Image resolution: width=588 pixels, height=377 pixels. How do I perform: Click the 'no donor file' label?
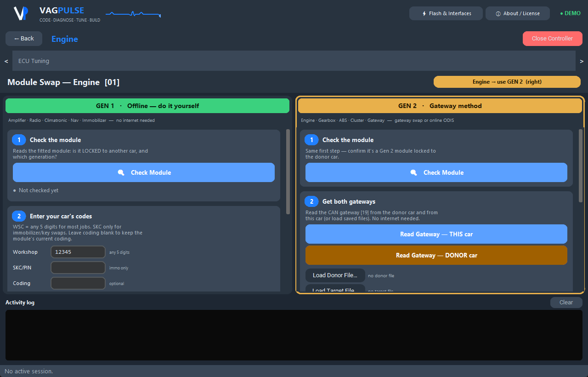381,276
